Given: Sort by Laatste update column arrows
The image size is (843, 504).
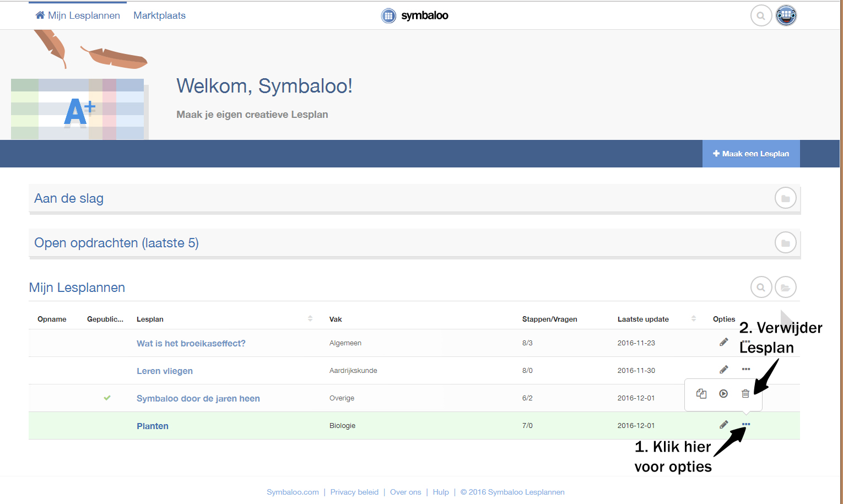Looking at the screenshot, I should pyautogui.click(x=694, y=318).
